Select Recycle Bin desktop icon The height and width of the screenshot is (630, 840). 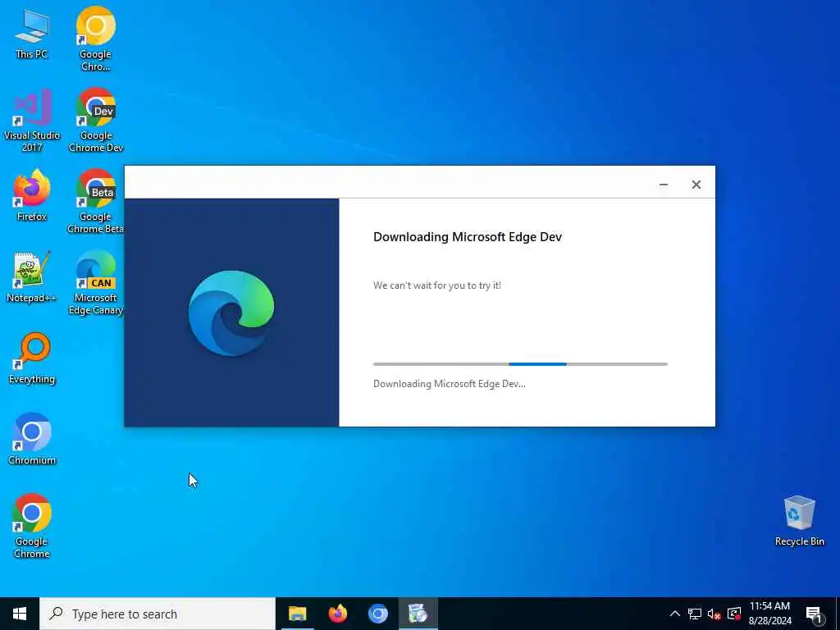coord(799,521)
